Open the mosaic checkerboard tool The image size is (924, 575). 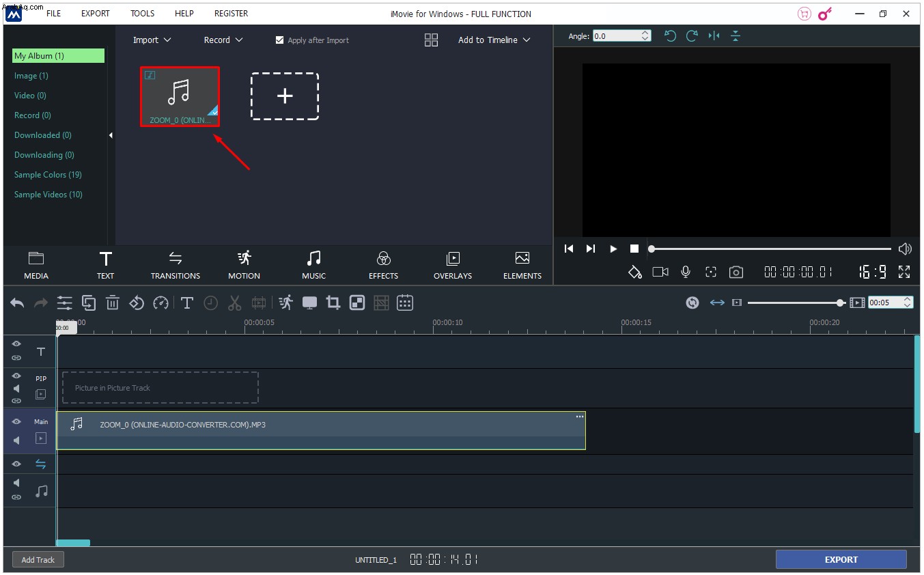point(357,303)
